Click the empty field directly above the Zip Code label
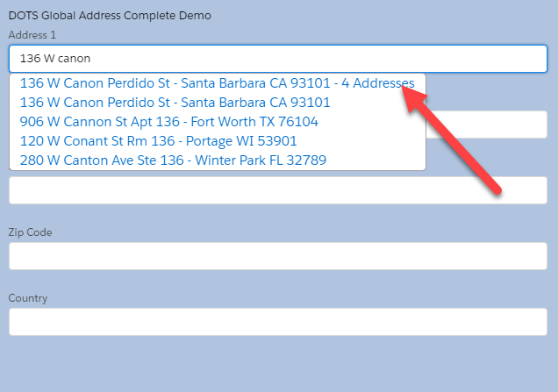 (277, 190)
